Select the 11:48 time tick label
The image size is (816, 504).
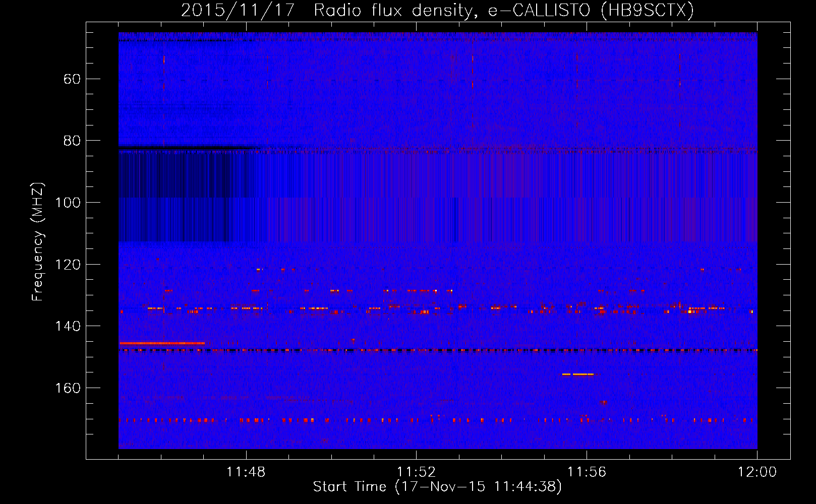tap(246, 472)
